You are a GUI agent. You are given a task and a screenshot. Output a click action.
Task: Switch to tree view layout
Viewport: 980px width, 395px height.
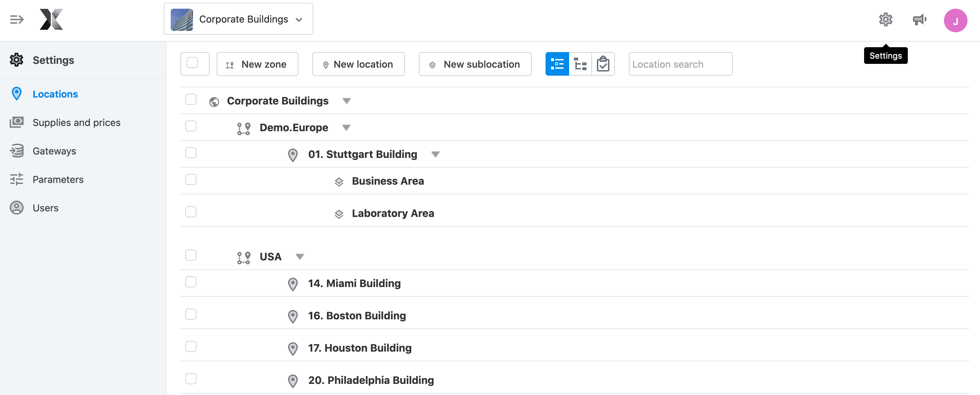click(581, 64)
